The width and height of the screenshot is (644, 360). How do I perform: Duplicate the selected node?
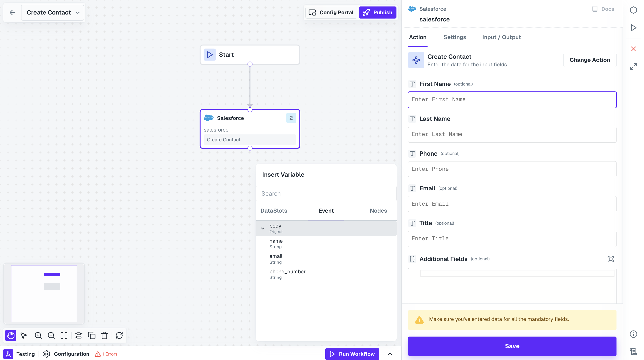pyautogui.click(x=92, y=335)
